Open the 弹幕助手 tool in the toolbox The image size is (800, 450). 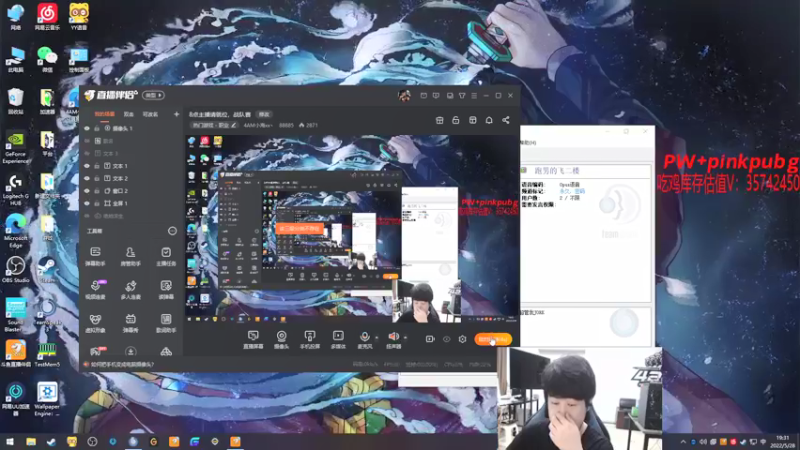pos(95,256)
